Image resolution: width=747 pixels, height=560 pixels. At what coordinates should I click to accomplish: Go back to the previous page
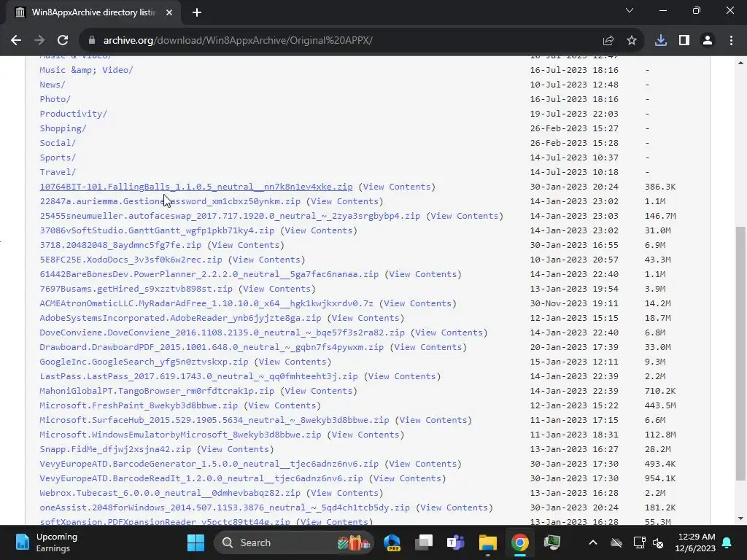click(16, 41)
